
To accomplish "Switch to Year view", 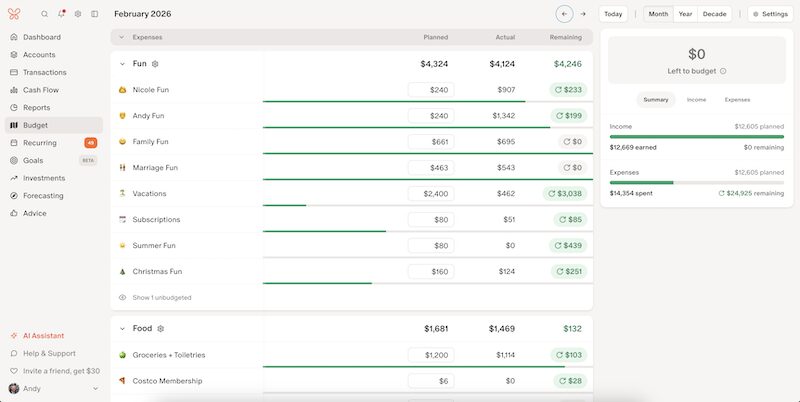I will pos(685,14).
